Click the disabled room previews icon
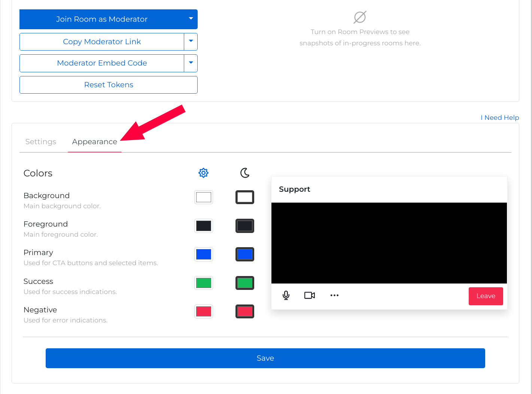The image size is (532, 394). tap(359, 17)
